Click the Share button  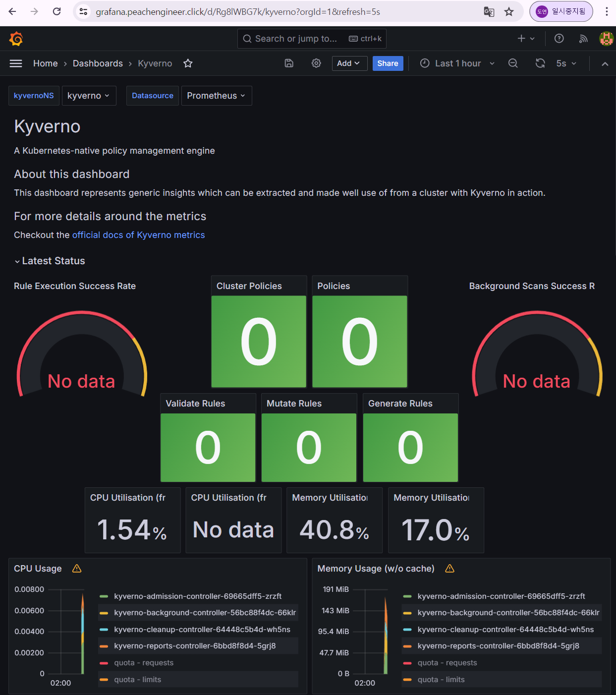point(388,63)
